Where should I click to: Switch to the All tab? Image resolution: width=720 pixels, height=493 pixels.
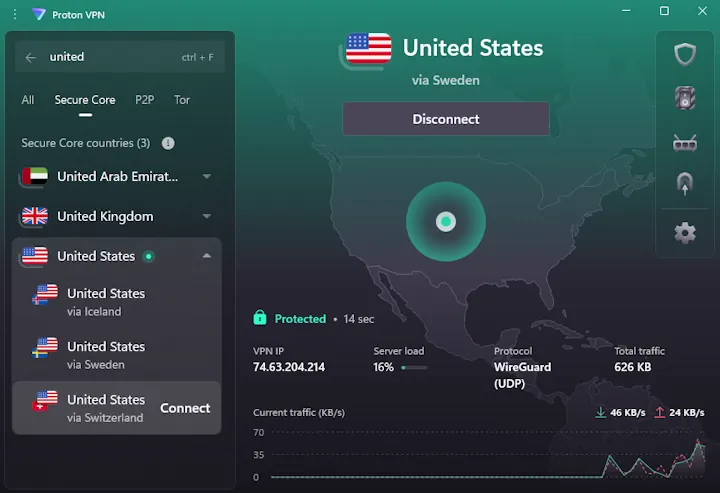tap(28, 100)
